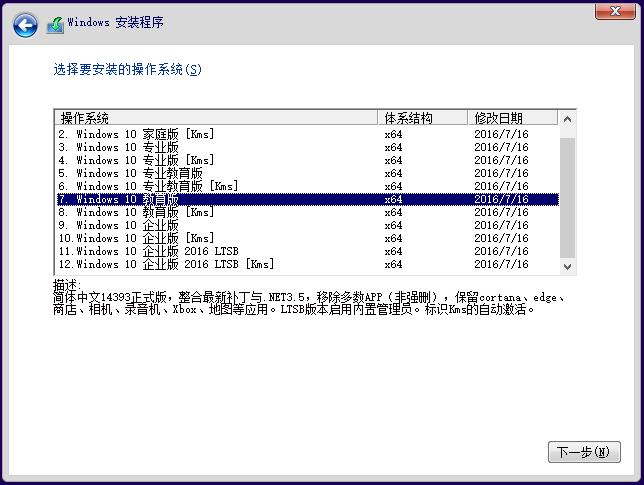Select row 10, Windows 10 企业版 [Kms]

[x=308, y=239]
